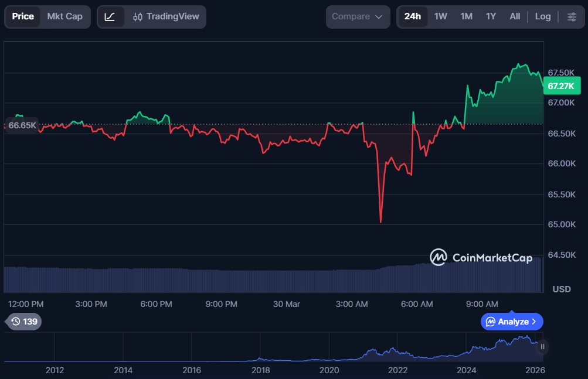Click 2020 on the history timeline
588x379 pixels.
(329, 370)
